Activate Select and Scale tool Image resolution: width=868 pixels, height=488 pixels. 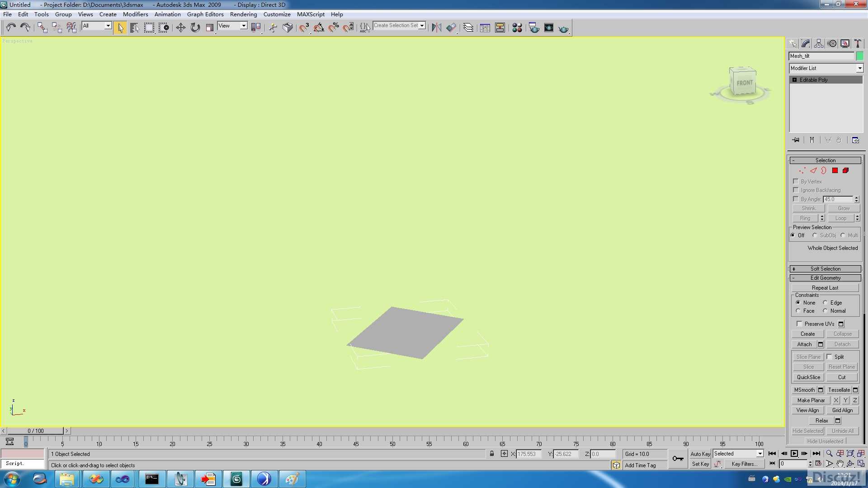pyautogui.click(x=209, y=28)
